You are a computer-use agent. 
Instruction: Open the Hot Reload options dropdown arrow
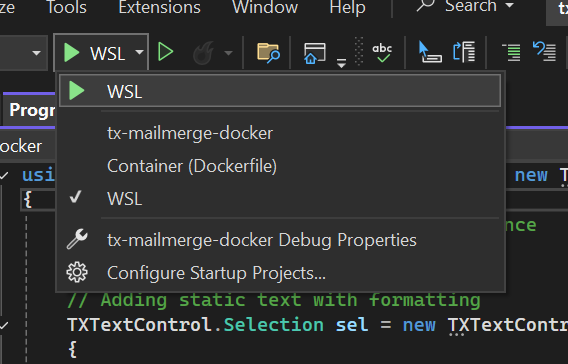(x=228, y=53)
